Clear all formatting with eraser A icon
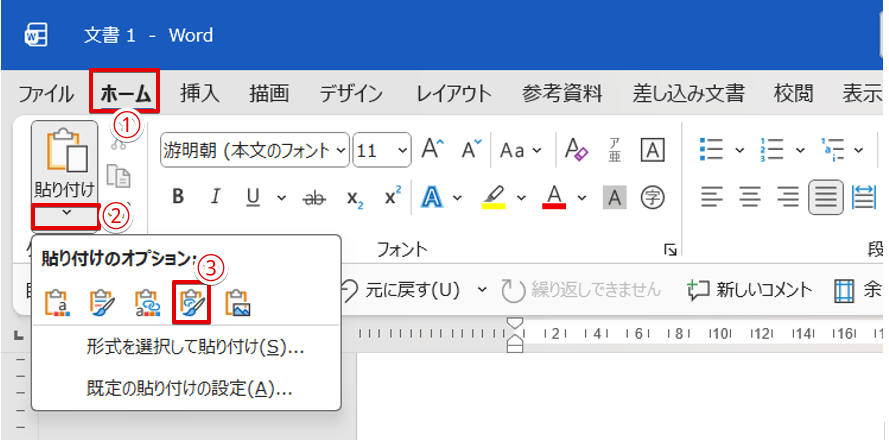This screenshot has height=440, width=889. [577, 150]
